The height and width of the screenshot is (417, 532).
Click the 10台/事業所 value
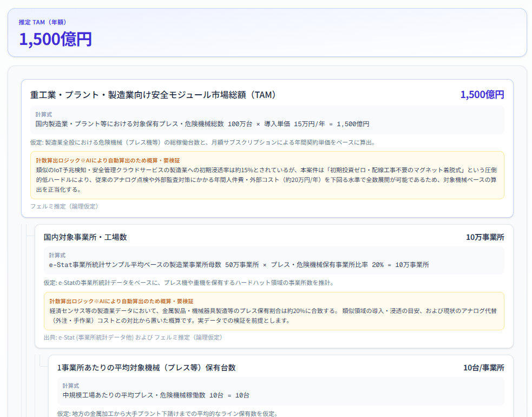point(484,368)
